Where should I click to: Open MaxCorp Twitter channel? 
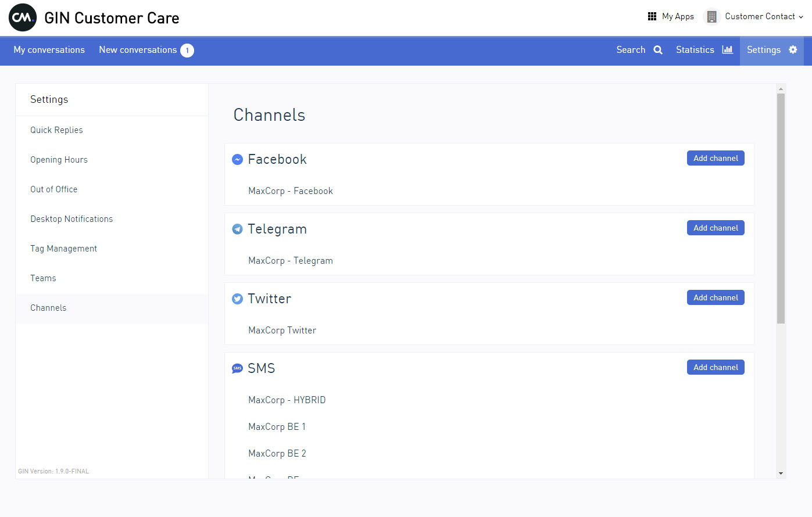click(x=282, y=331)
